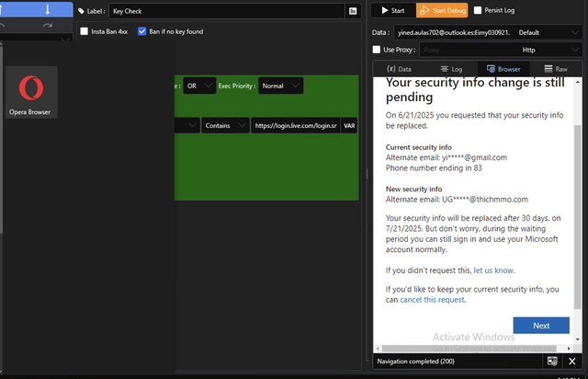Click the Phone number ending in 83 text
Screen dimensions: 588x379
coord(434,168)
